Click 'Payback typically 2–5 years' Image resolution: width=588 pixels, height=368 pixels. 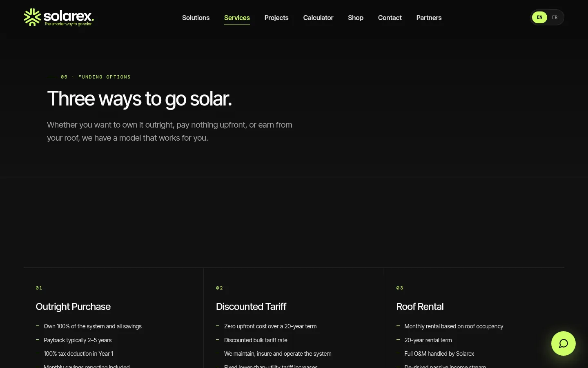tap(78, 340)
